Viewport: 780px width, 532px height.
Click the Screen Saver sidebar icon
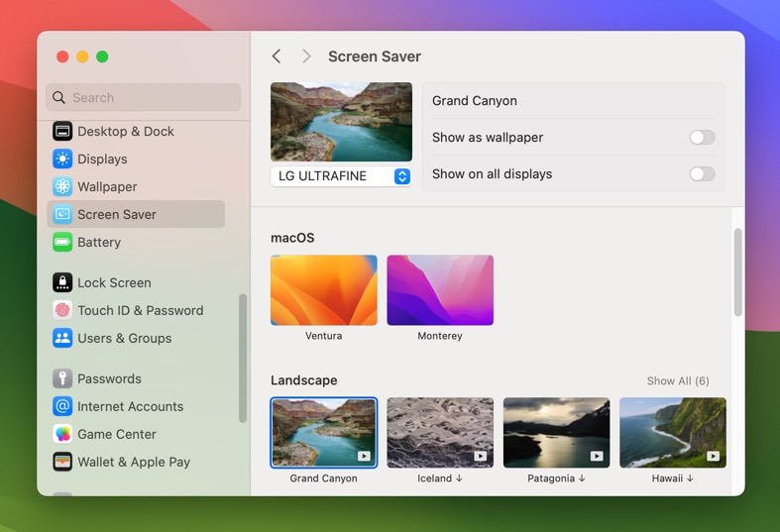pos(62,214)
